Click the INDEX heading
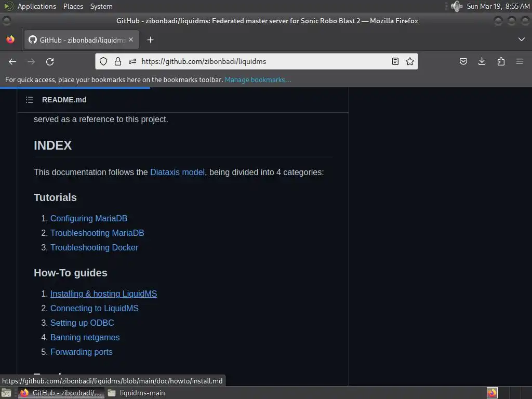The image size is (532, 399). (x=52, y=145)
